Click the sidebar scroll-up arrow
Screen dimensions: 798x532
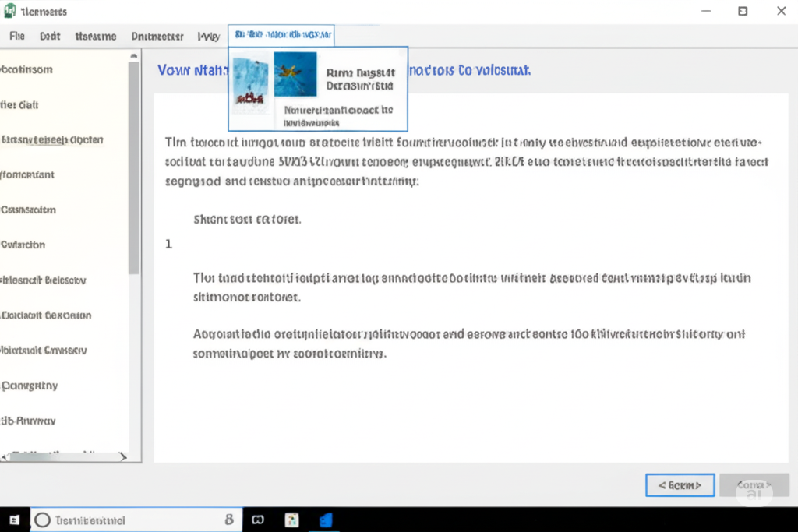point(134,55)
